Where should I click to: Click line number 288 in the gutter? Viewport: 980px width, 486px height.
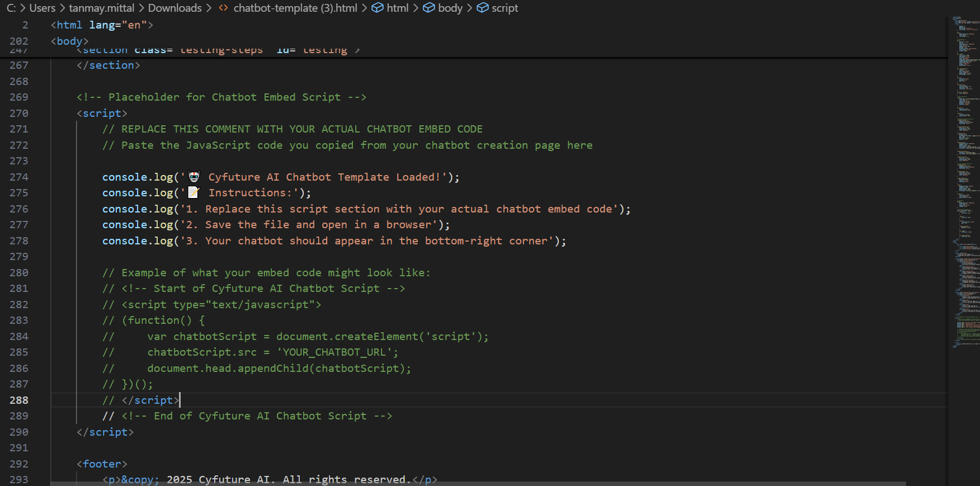coord(19,400)
